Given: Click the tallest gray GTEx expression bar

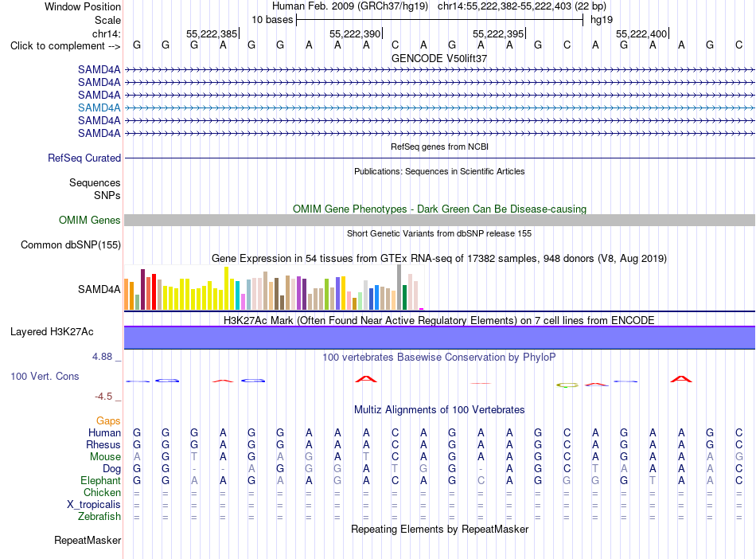Looking at the screenshot, I should click(399, 287).
